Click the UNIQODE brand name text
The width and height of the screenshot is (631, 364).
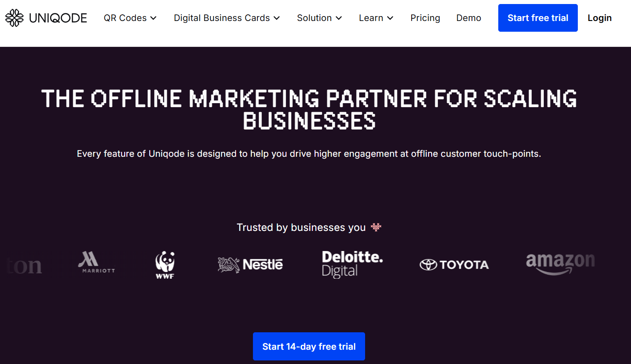58,18
